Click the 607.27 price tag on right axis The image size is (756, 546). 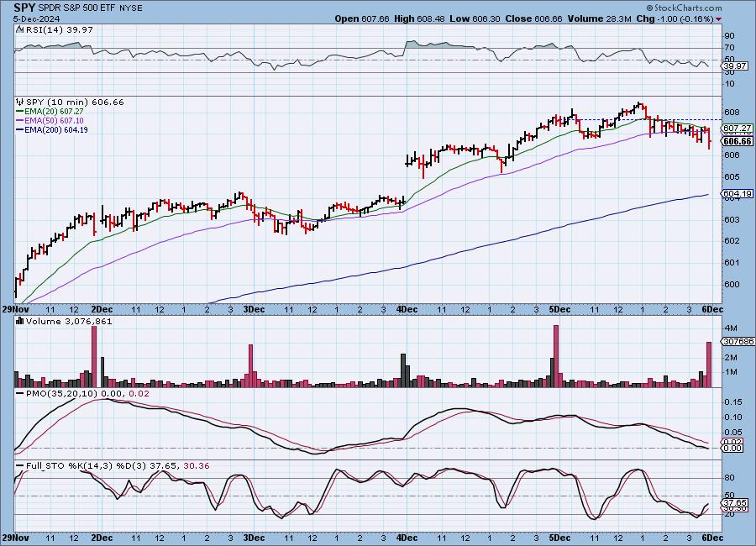[x=738, y=129]
